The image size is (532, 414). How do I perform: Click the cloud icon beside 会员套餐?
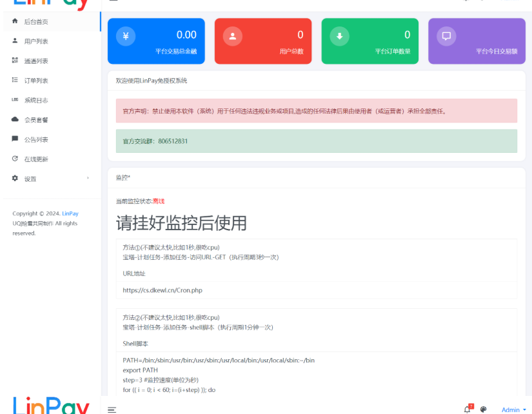15,119
